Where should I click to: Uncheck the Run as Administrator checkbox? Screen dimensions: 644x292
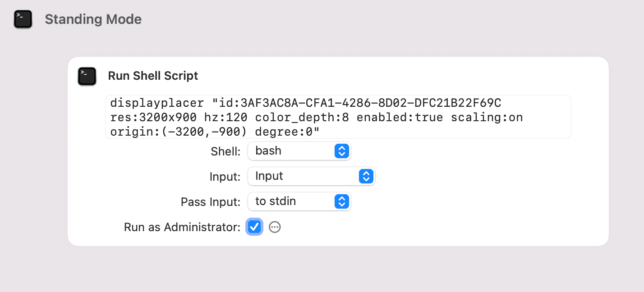pyautogui.click(x=254, y=227)
